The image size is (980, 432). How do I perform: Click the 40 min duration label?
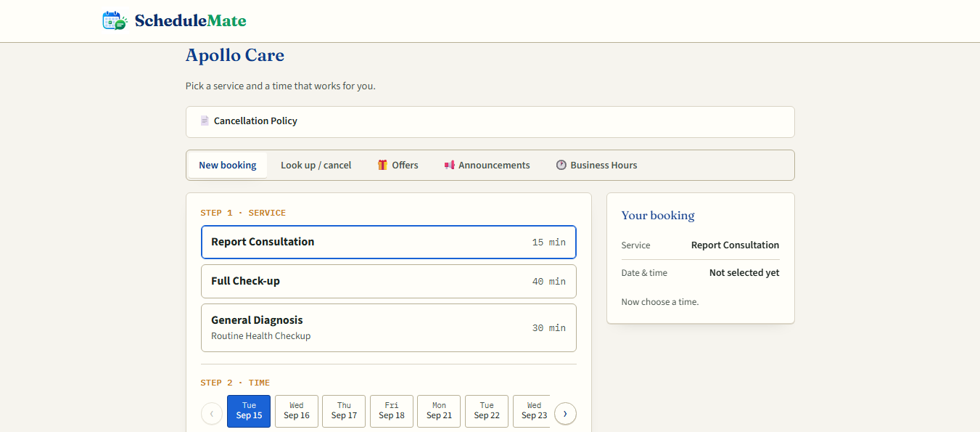(549, 281)
